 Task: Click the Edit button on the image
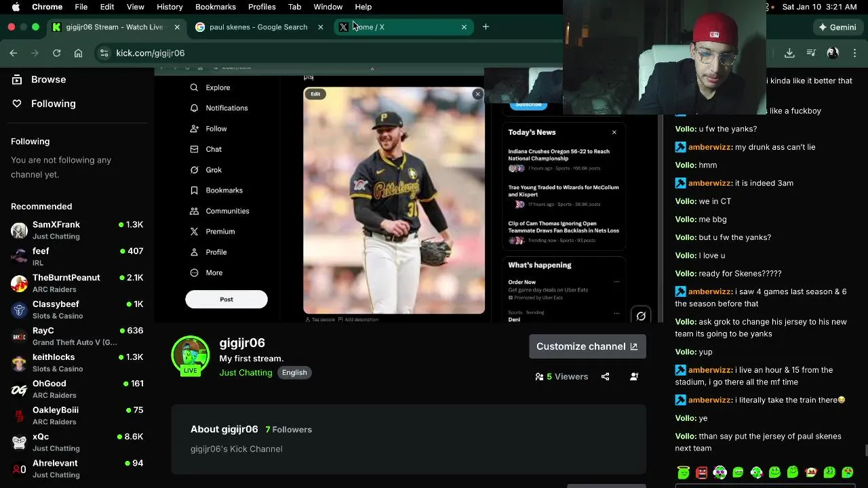pyautogui.click(x=315, y=94)
